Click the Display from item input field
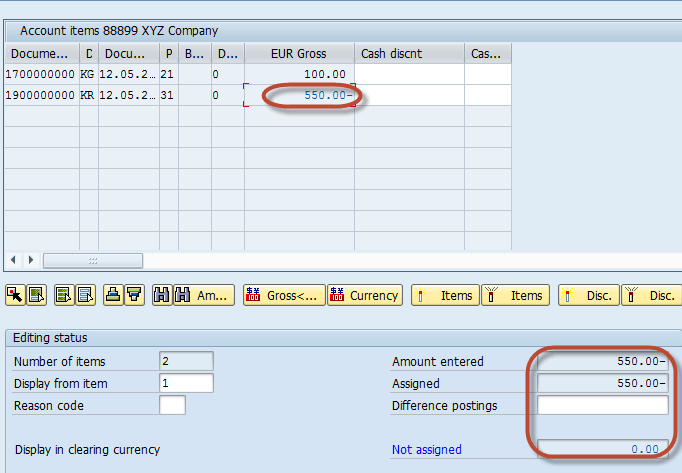This screenshot has width=682, height=473. pos(186,383)
